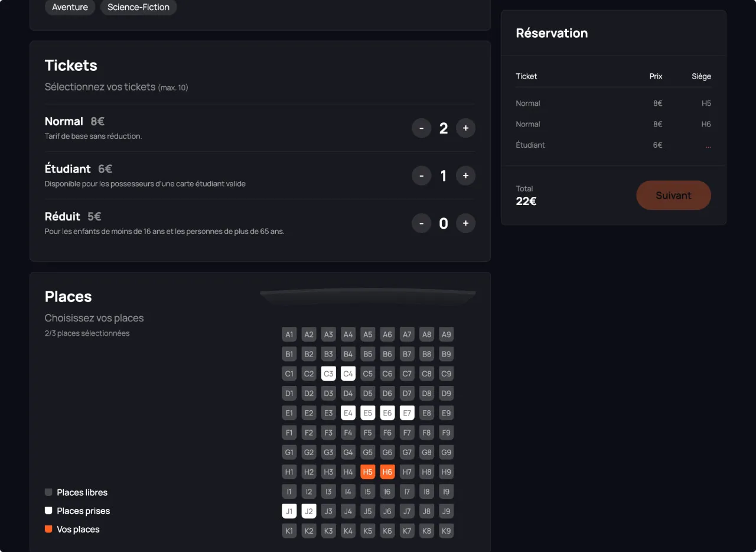Click the pending Étudiant seat placeholder dots

708,145
